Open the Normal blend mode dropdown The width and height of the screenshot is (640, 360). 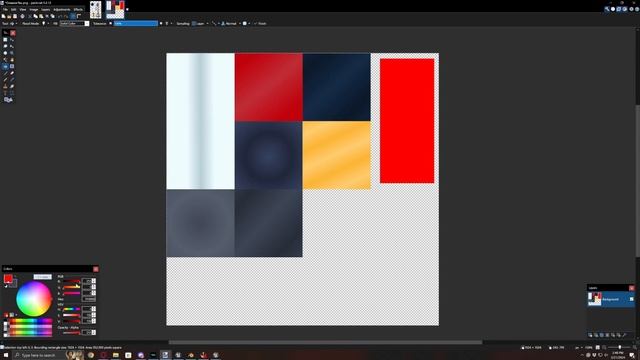coord(230,24)
